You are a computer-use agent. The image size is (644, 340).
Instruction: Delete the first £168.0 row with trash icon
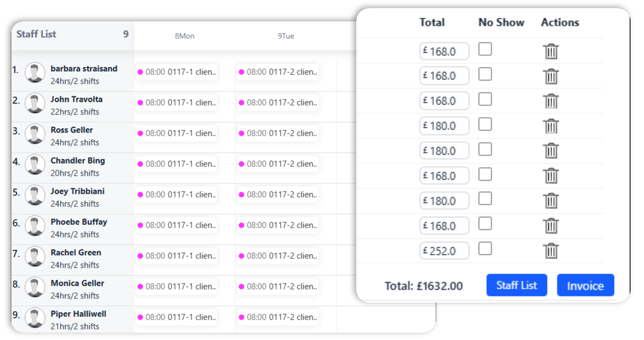coord(551,51)
